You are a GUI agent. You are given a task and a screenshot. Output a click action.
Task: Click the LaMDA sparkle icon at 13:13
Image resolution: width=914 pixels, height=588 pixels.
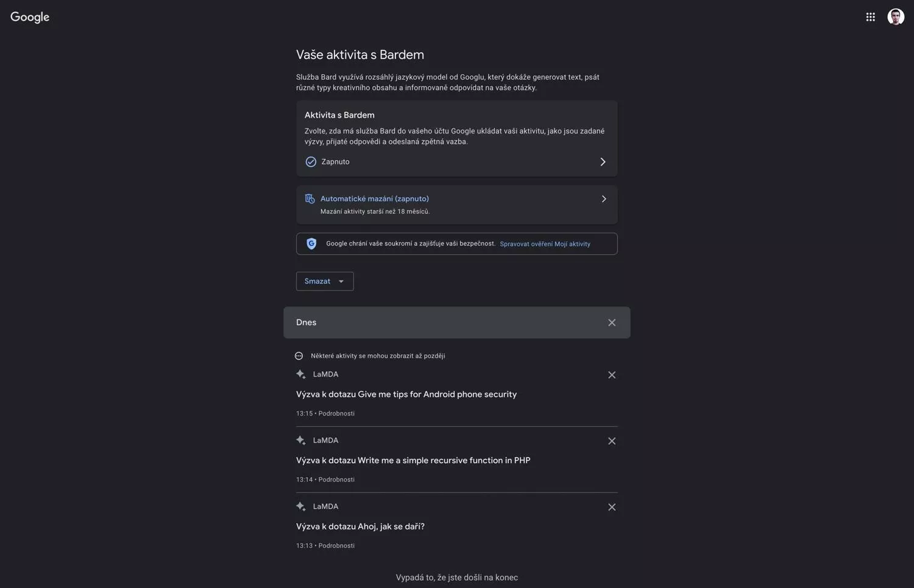[301, 506]
